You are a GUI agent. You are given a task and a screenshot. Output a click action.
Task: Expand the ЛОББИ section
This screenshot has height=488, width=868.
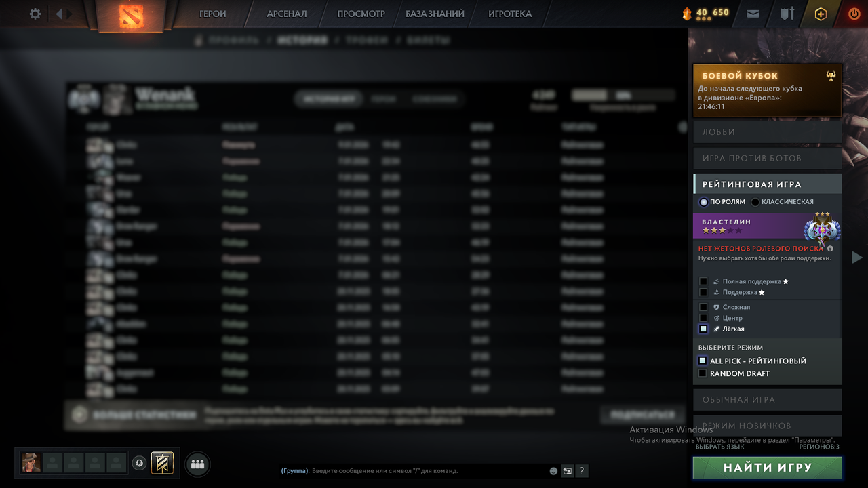click(x=767, y=132)
